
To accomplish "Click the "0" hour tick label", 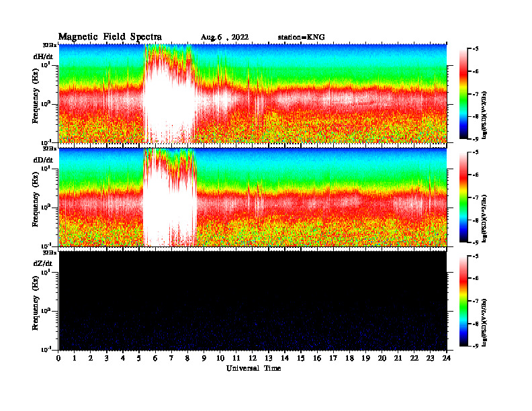I will [58, 358].
